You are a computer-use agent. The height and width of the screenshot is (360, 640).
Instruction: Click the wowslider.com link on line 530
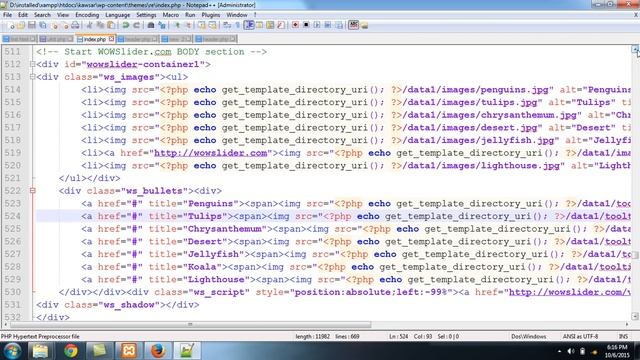pos(569,292)
